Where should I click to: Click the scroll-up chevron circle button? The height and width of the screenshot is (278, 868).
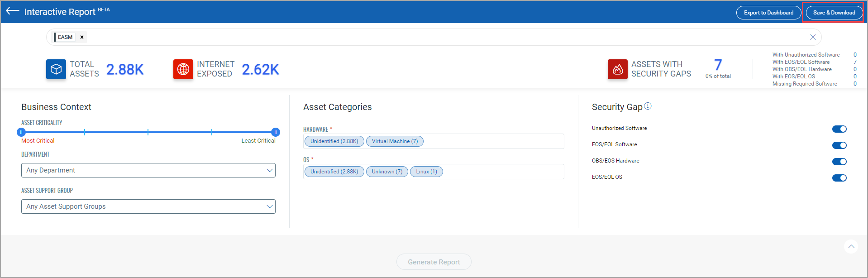pyautogui.click(x=851, y=246)
